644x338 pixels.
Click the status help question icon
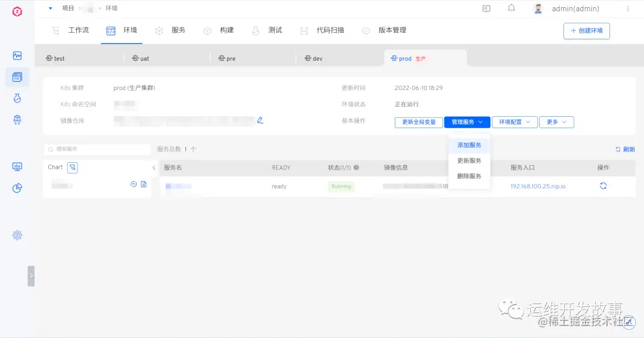click(x=356, y=168)
